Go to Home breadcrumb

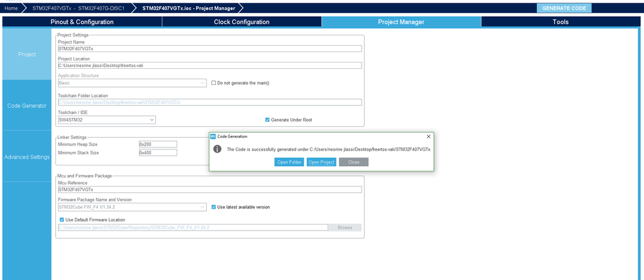coord(11,8)
